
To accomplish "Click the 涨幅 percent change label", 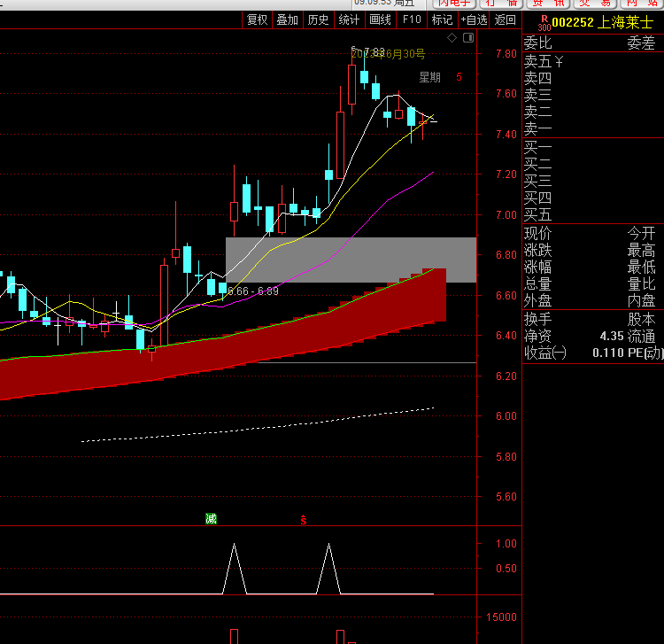I will tap(537, 268).
